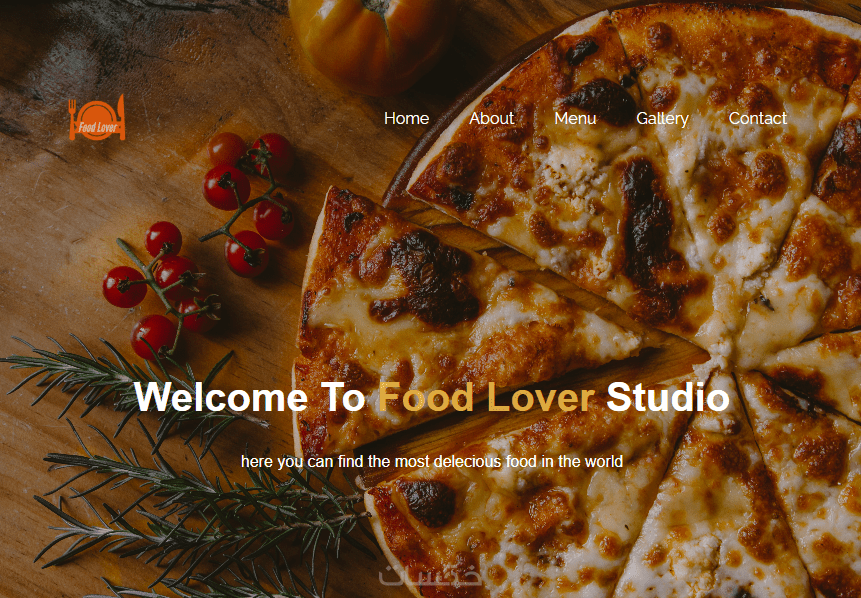Select the Gallery navigation link

point(662,119)
